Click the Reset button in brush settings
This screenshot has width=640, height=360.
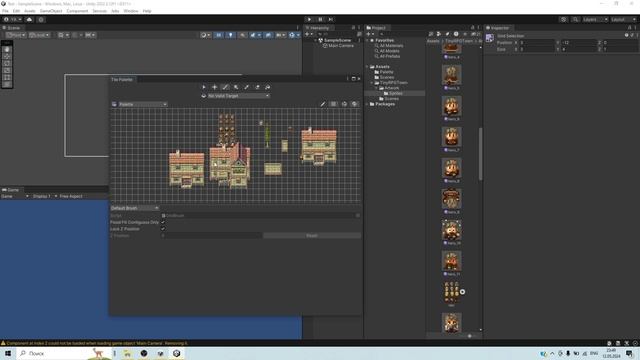click(312, 236)
